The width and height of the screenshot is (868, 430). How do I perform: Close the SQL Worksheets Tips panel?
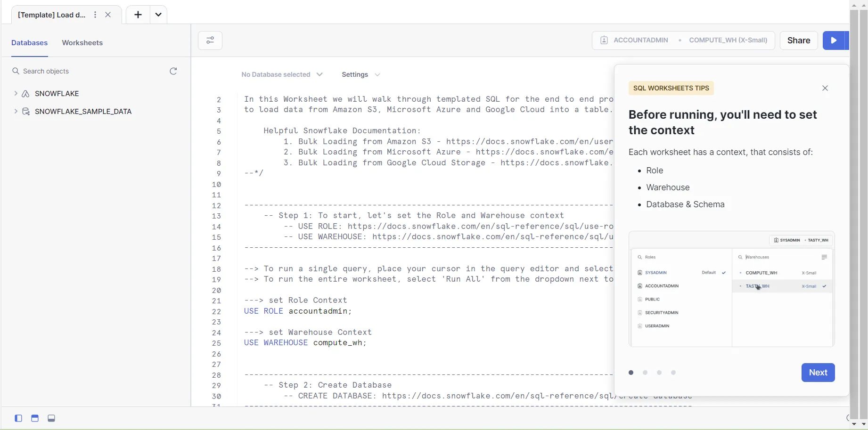coord(825,88)
